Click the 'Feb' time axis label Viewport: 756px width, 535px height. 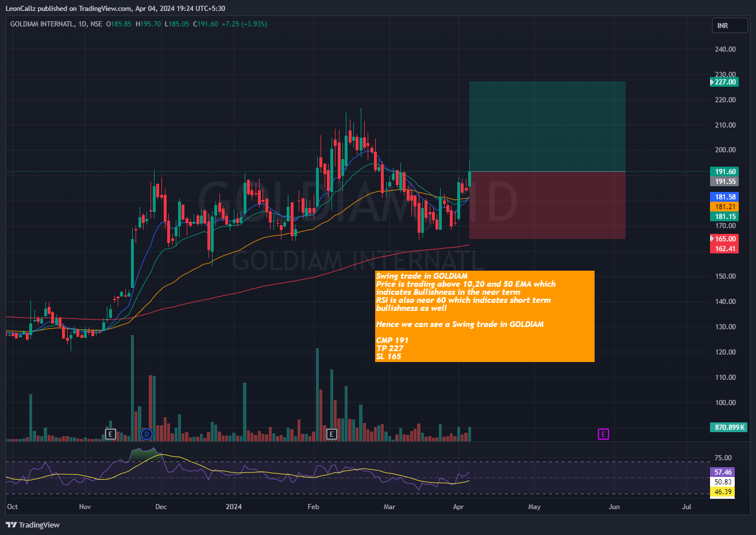[x=313, y=507]
